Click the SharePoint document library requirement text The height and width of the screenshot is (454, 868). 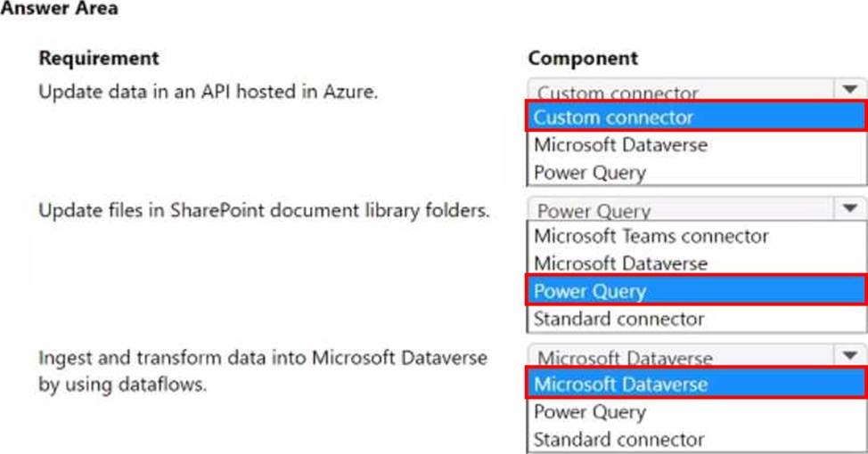pyautogui.click(x=264, y=211)
